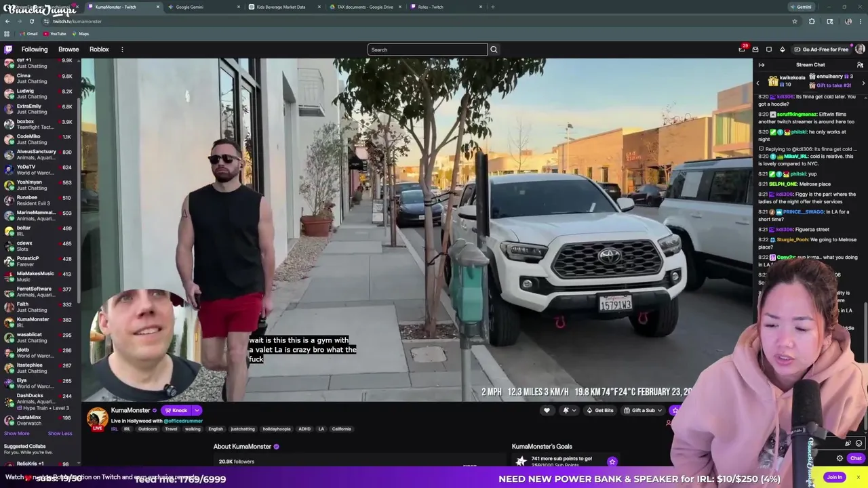Switch to the Google Gemini tab
Viewport: 868px width, 488px height.
pos(203,7)
